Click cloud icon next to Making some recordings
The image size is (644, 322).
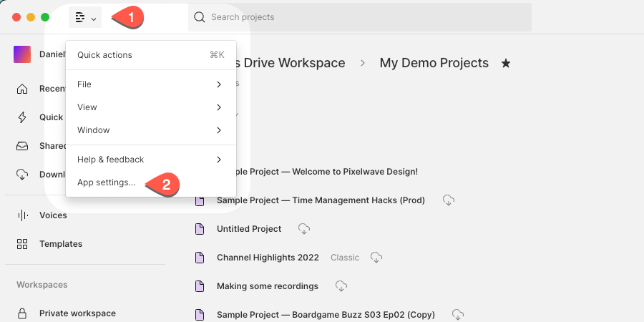point(341,286)
